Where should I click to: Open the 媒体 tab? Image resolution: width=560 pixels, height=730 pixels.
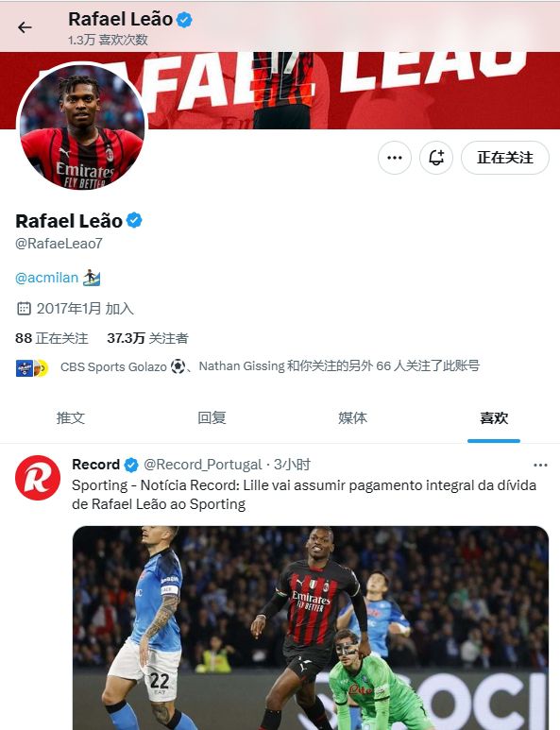352,417
